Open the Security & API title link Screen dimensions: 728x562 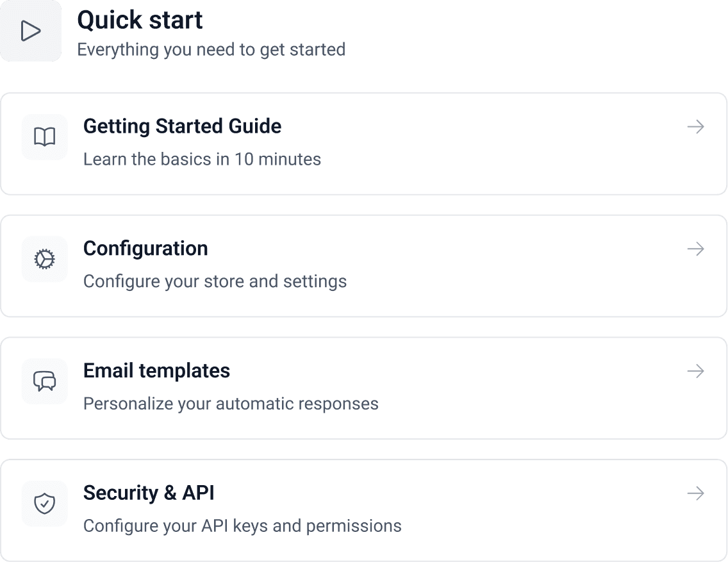coord(149,493)
